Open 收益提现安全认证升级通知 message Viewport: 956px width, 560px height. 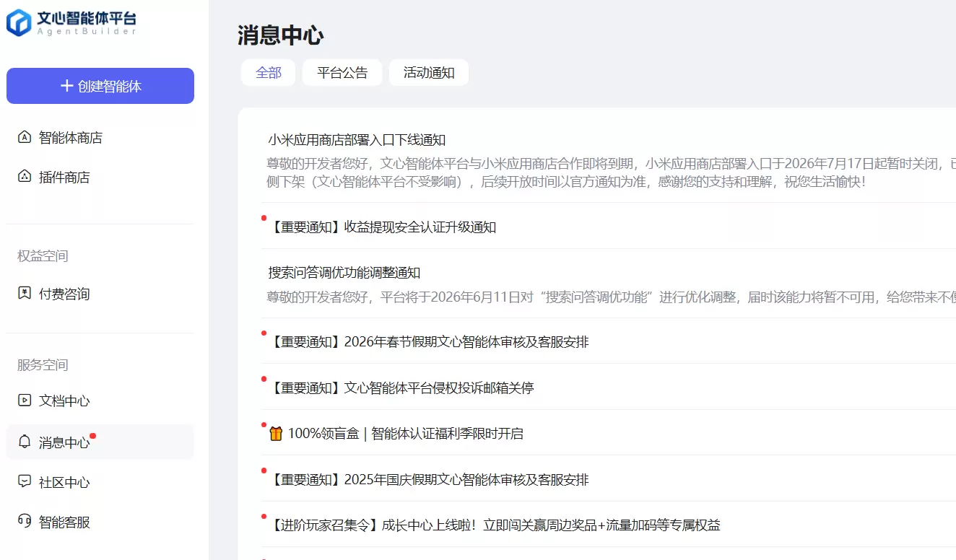383,227
